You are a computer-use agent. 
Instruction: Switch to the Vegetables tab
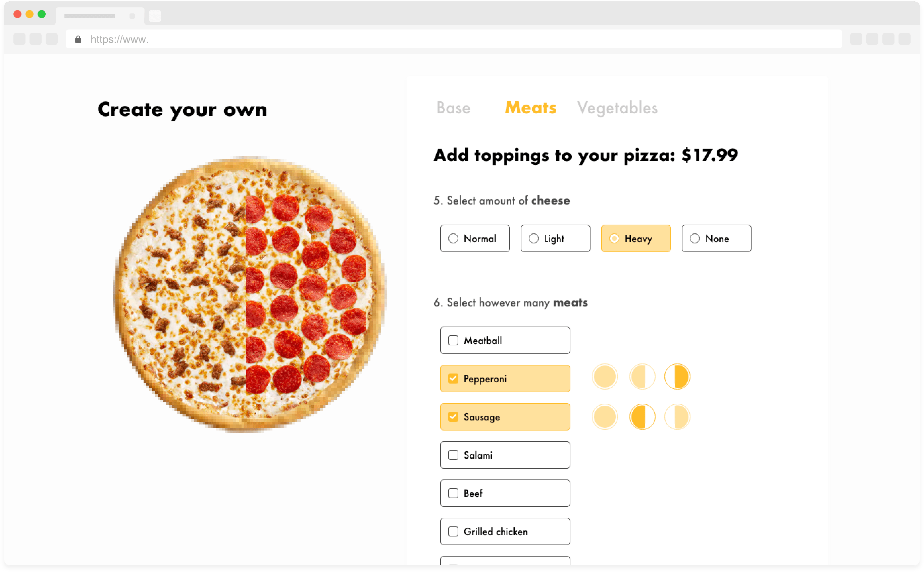(616, 108)
